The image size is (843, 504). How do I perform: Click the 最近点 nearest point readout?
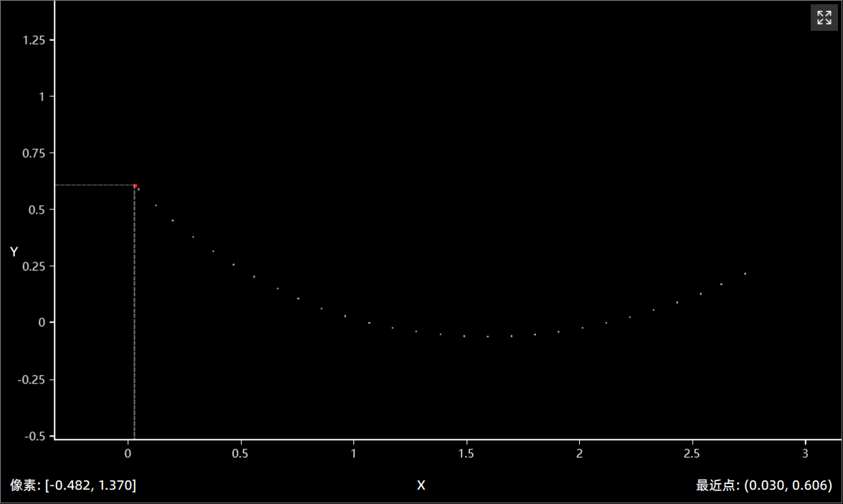pos(763,485)
